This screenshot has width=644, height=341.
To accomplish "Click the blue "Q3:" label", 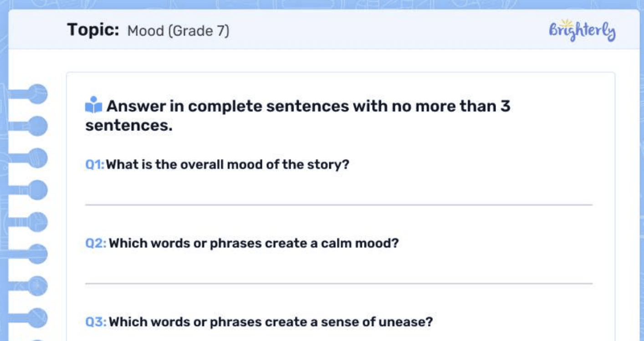I will tap(96, 322).
